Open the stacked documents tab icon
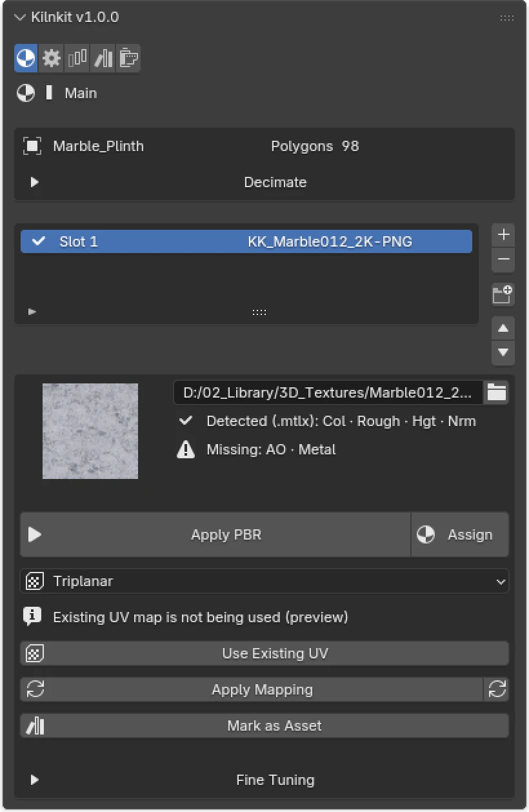 pos(128,58)
